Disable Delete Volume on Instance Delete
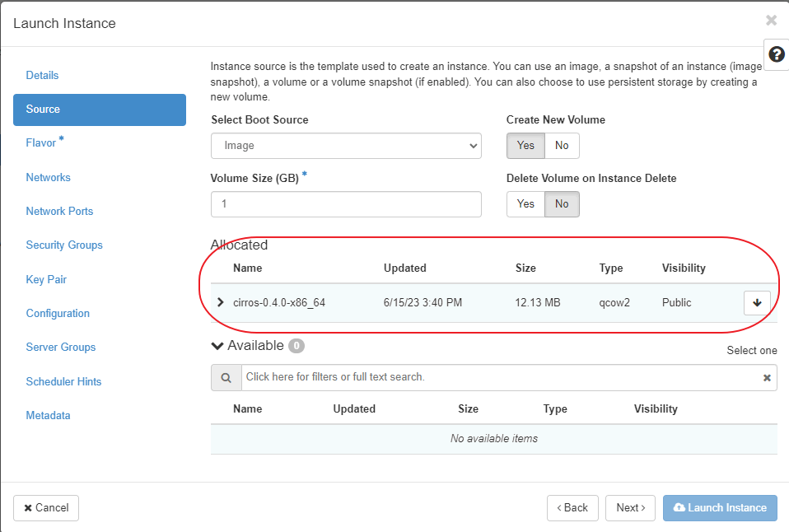The width and height of the screenshot is (789, 532). [x=562, y=204]
